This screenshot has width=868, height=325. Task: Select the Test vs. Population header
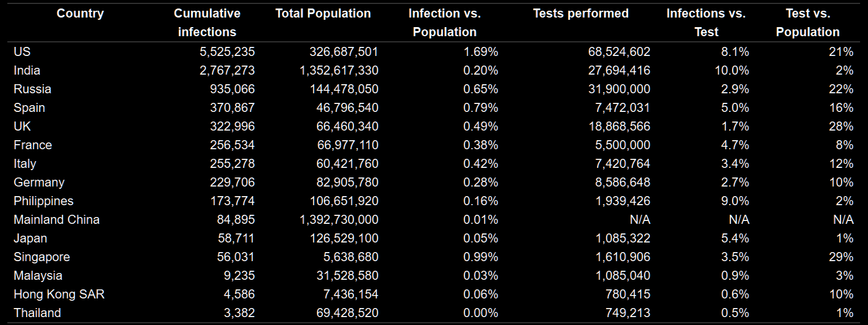(x=808, y=23)
